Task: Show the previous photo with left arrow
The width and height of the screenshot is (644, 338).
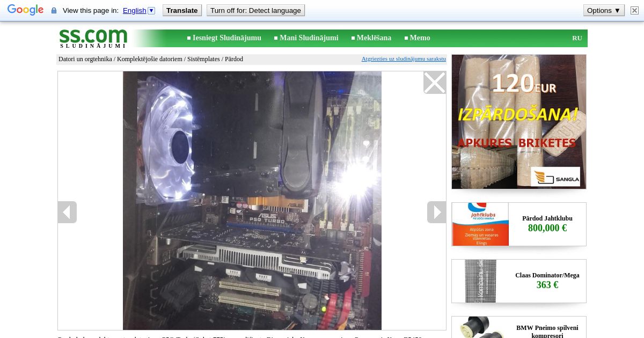Action: pos(67,212)
